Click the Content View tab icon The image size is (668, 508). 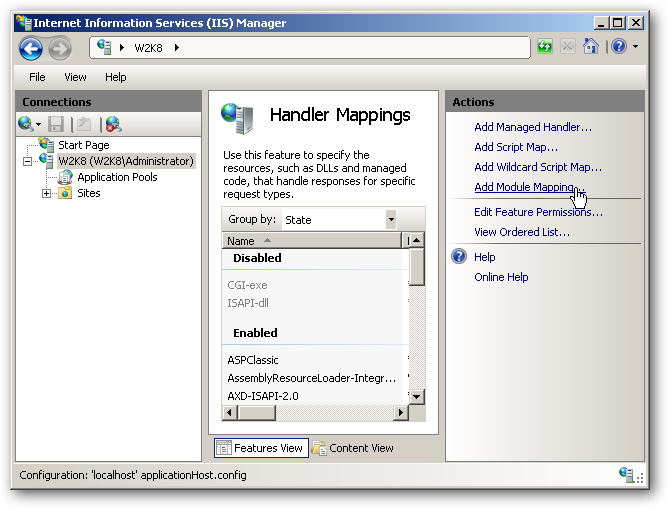pyautogui.click(x=319, y=448)
